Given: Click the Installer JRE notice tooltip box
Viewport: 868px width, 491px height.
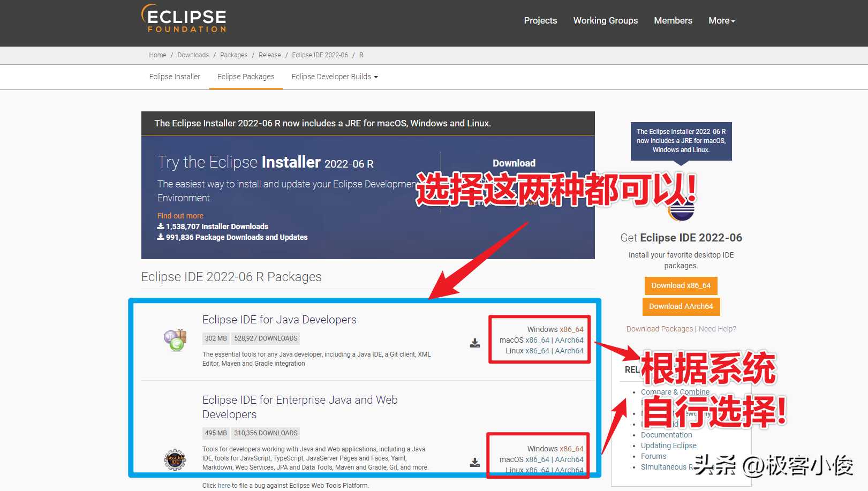Looking at the screenshot, I should click(x=681, y=141).
